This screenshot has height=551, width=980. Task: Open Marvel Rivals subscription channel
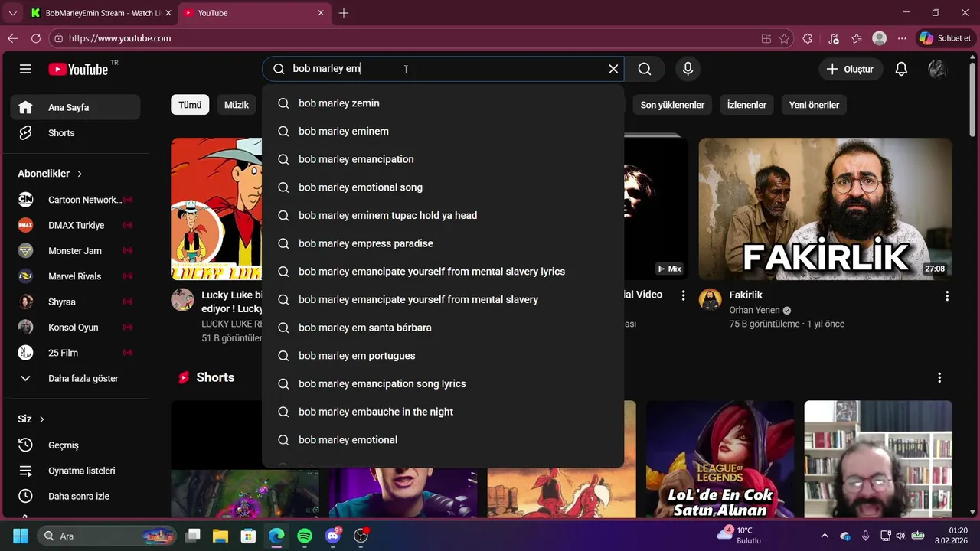[x=75, y=276]
